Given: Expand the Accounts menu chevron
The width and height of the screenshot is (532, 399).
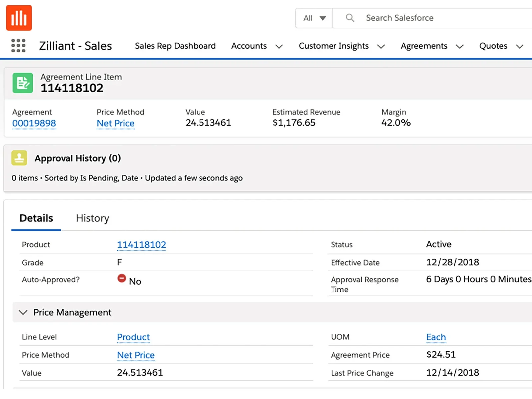Looking at the screenshot, I should (x=279, y=46).
